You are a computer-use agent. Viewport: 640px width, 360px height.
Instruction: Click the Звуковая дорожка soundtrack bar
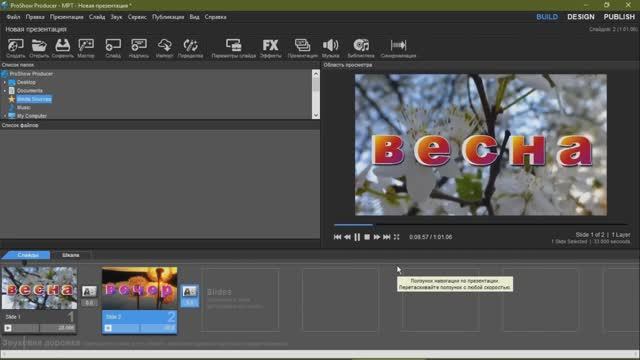[x=319, y=343]
